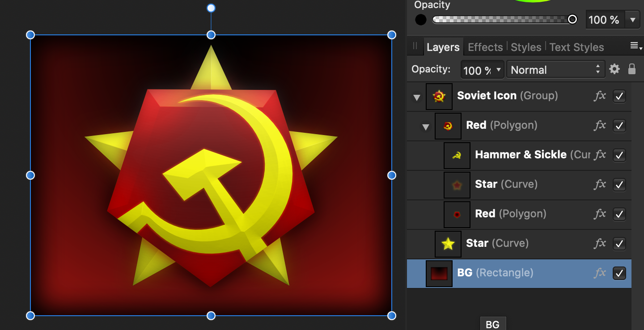644x330 pixels.
Task: Open the Normal blend mode dropdown
Action: 555,69
